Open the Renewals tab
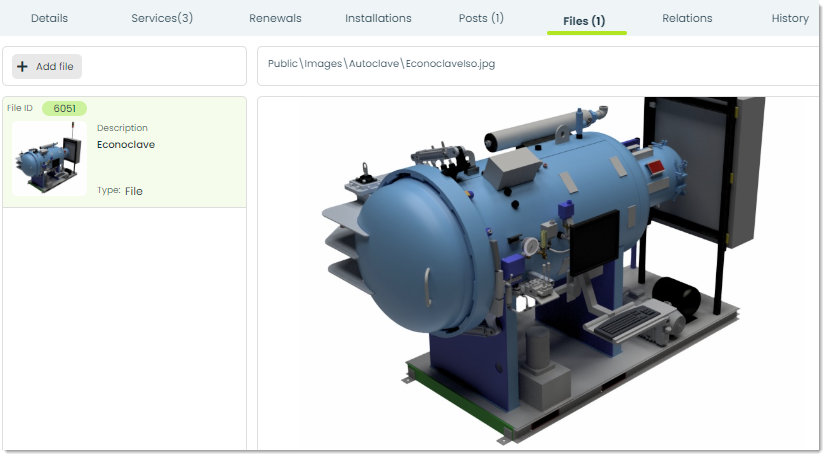827x458 pixels. pyautogui.click(x=275, y=18)
